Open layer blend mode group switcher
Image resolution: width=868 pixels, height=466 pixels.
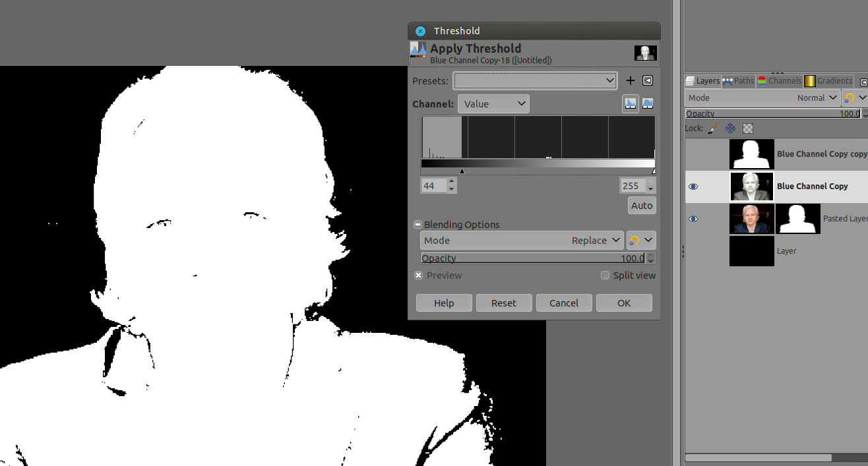[x=855, y=98]
